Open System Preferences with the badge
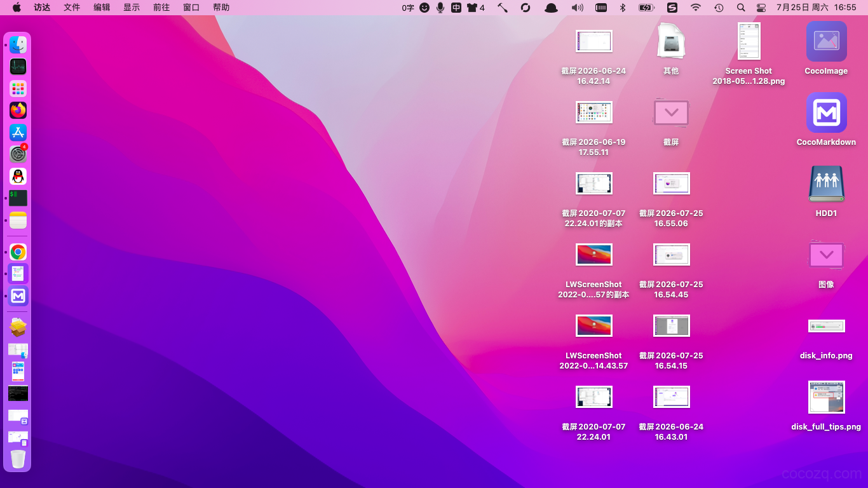Screen dimensions: 868x488 pyautogui.click(x=18, y=154)
